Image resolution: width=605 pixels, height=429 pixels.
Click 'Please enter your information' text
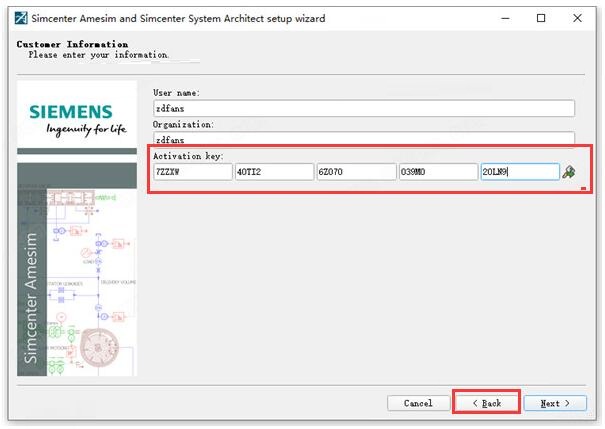pyautogui.click(x=99, y=55)
